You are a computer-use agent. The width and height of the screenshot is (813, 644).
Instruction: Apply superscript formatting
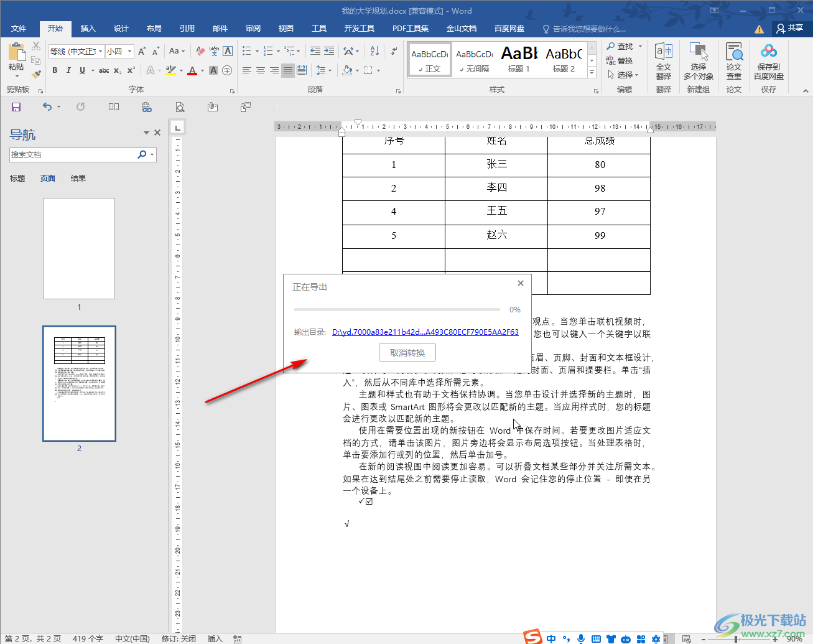pyautogui.click(x=131, y=70)
